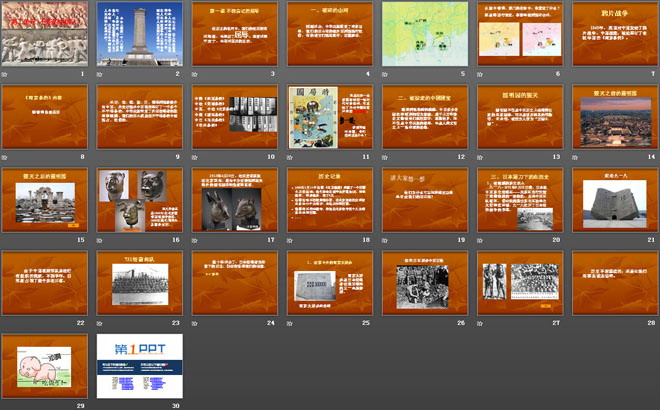The image size is (660, 410).
Task: Select slide 14 showing the palace aerial view
Action: point(615,117)
